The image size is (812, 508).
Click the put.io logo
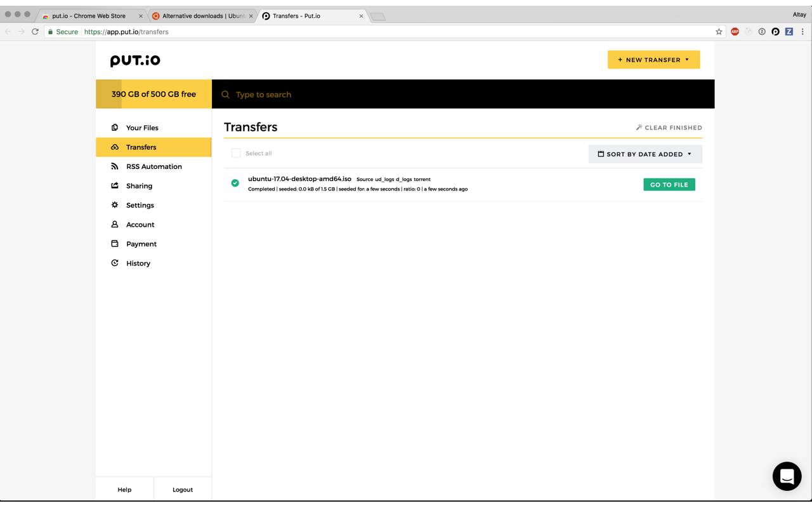point(135,60)
